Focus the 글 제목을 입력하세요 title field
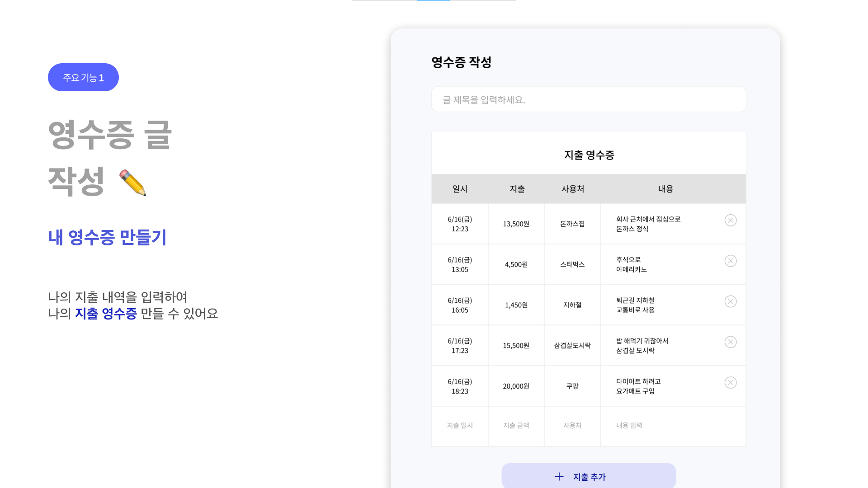Screen dimensions: 868x488 pyautogui.click(x=588, y=99)
